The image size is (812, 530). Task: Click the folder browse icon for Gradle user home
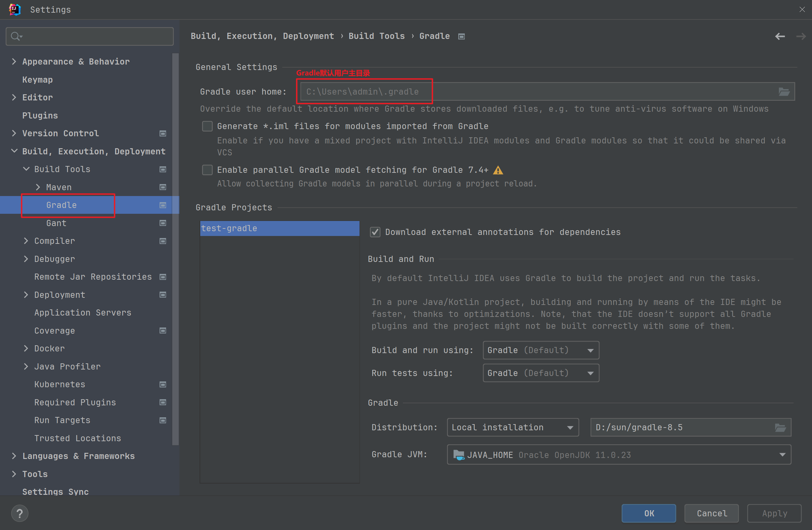pos(784,92)
